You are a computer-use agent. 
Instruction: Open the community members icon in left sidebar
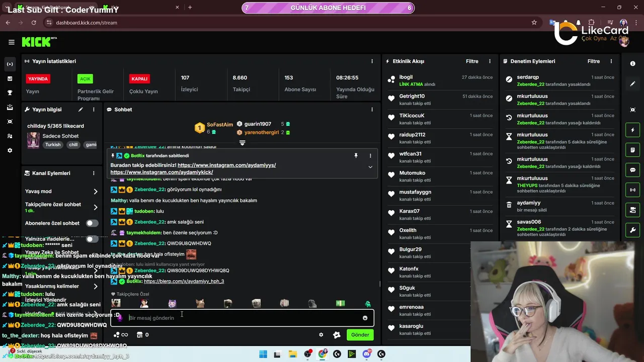(10, 136)
